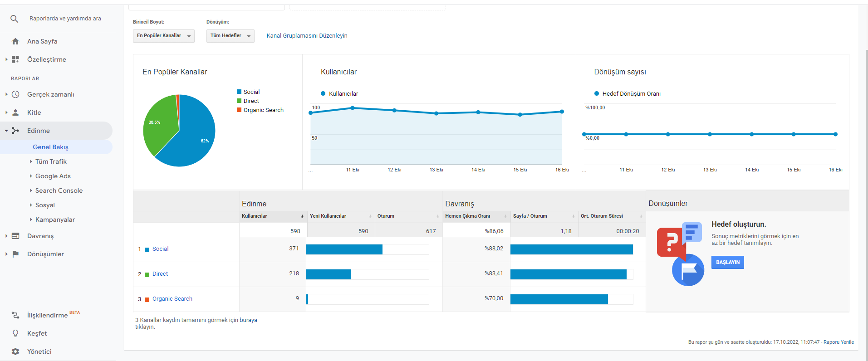The width and height of the screenshot is (868, 361).
Task: Select Genel Bakış menu item
Action: [50, 147]
